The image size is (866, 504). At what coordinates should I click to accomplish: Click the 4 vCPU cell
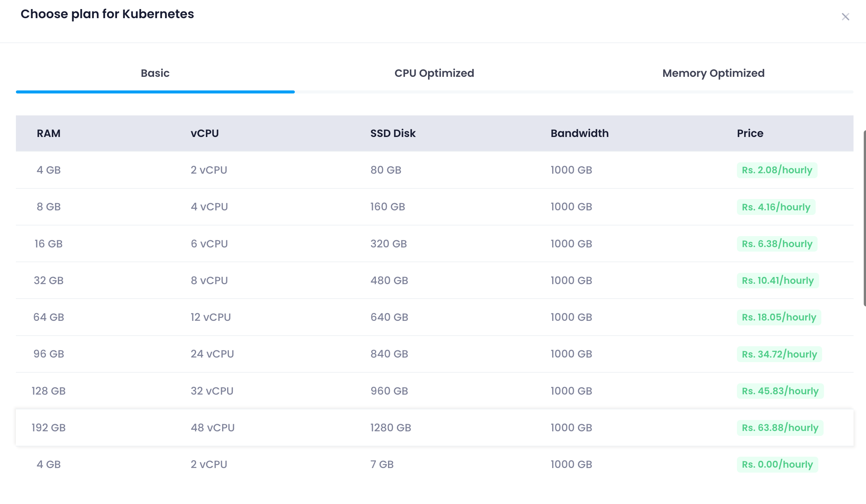coord(209,207)
